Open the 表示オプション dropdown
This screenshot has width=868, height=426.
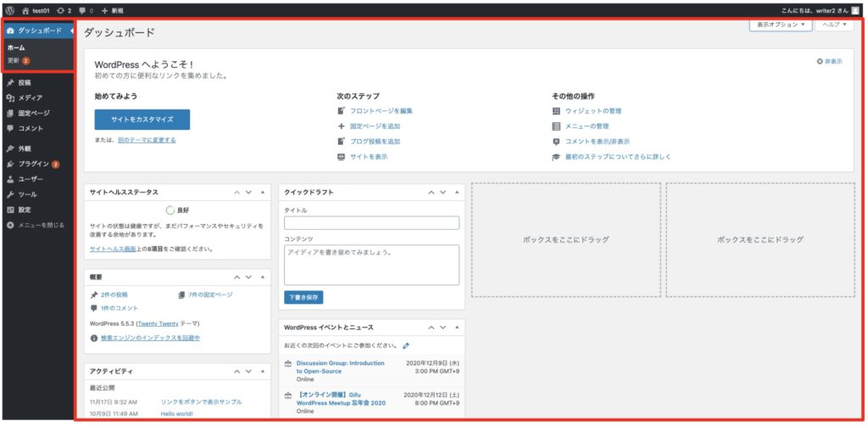779,25
